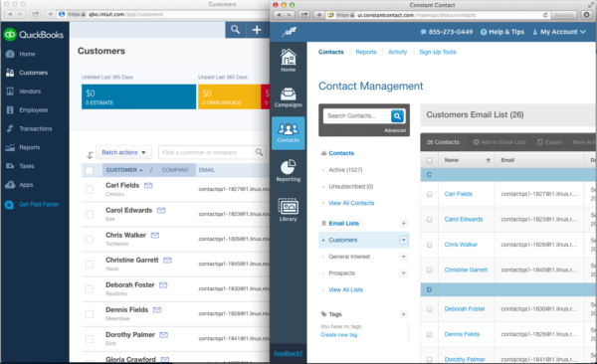The height and width of the screenshot is (364, 597).
Task: Open Reporting in Constant Contact sidebar
Action: [289, 170]
